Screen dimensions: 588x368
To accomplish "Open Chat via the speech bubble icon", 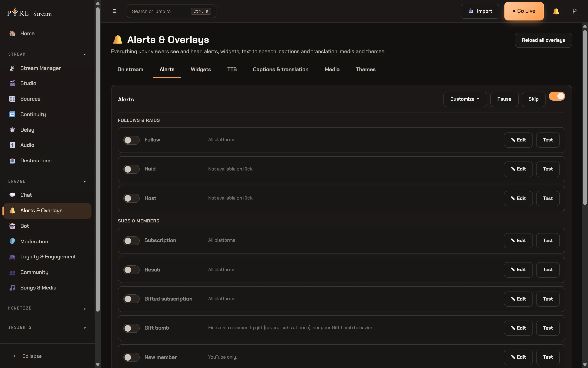I will coord(12,195).
